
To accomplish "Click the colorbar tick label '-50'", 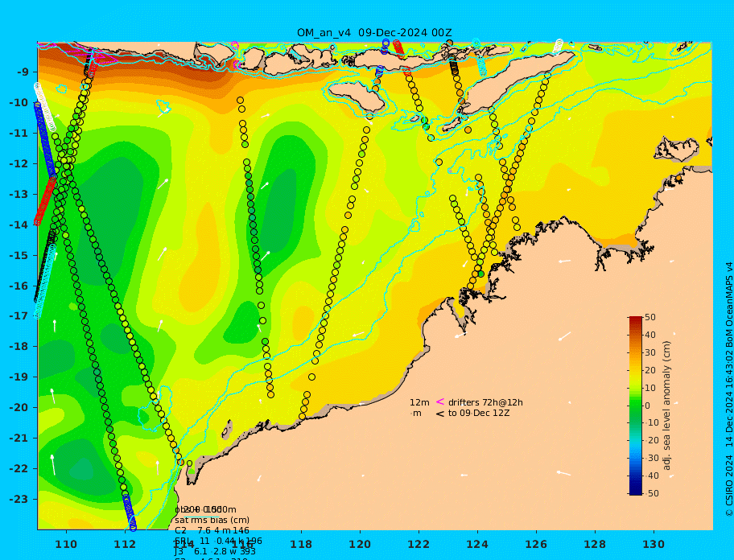I will [651, 493].
